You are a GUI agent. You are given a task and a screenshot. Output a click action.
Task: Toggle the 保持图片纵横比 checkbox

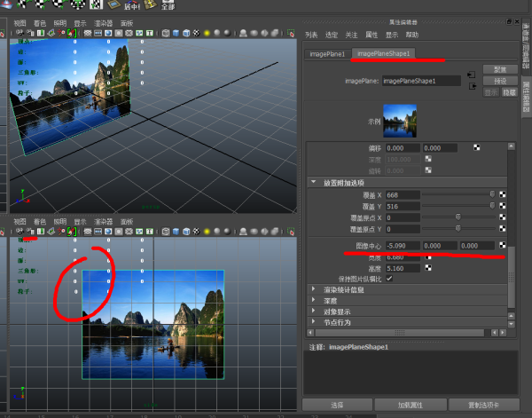click(x=389, y=278)
